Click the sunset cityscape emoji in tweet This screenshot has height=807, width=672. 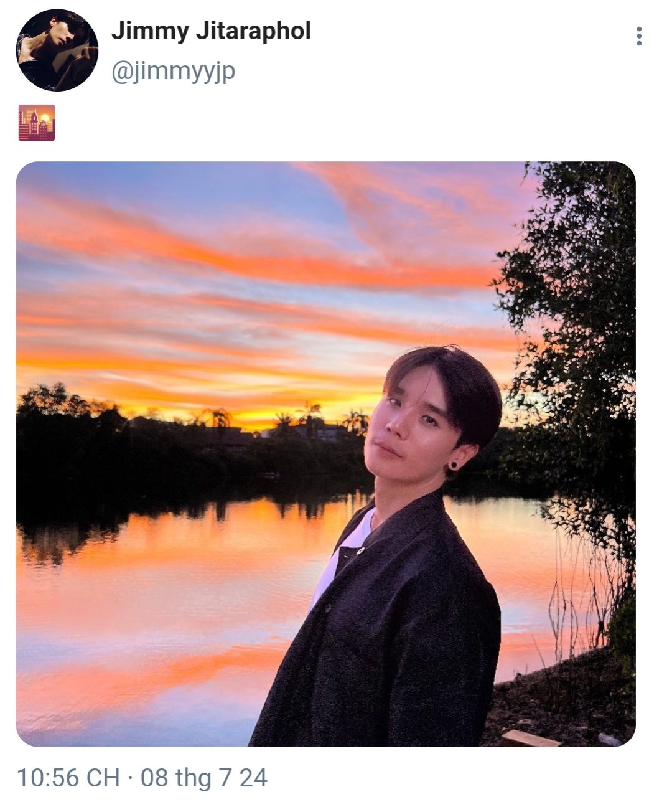(x=37, y=123)
